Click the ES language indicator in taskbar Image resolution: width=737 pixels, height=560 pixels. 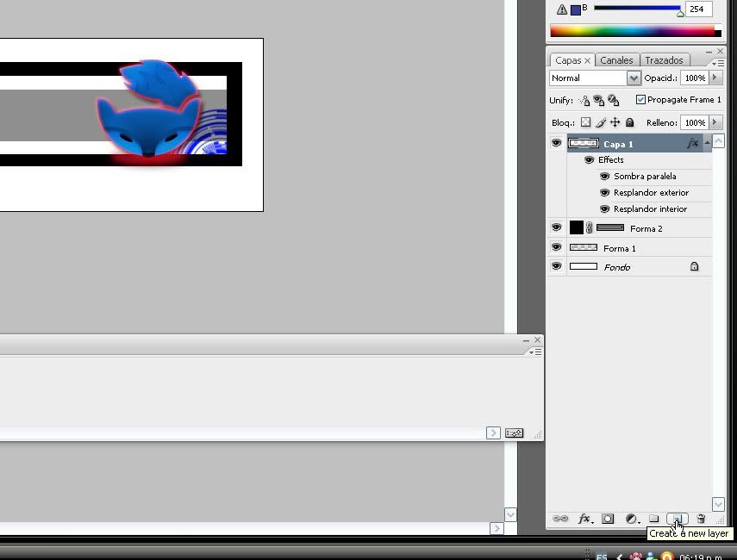[x=602, y=557]
